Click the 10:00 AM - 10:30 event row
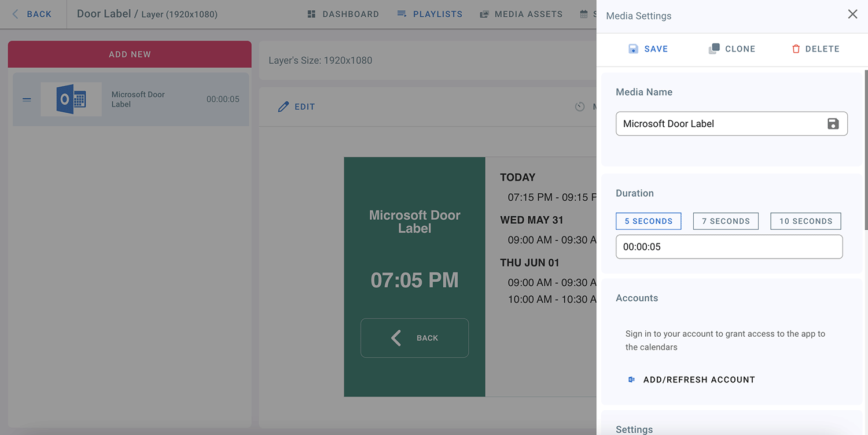Image resolution: width=868 pixels, height=435 pixels. click(552, 300)
